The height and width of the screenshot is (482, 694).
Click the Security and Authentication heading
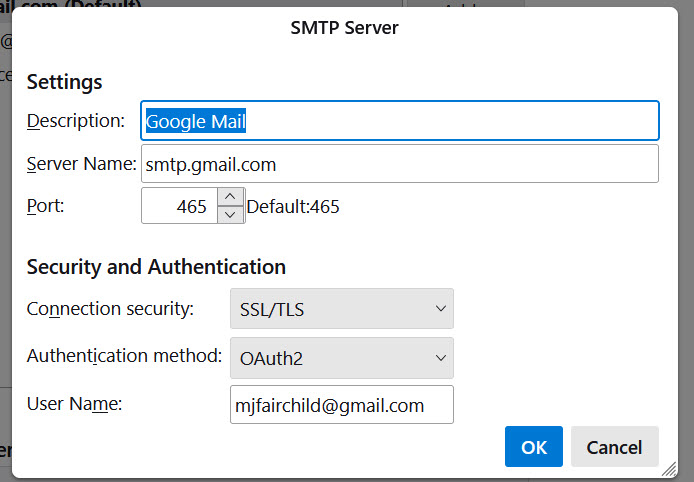[156, 267]
